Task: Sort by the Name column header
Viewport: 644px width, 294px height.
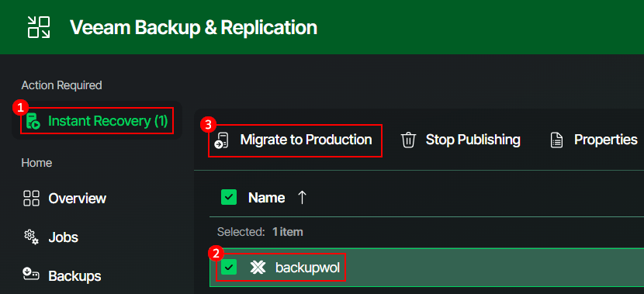Action: coord(267,198)
